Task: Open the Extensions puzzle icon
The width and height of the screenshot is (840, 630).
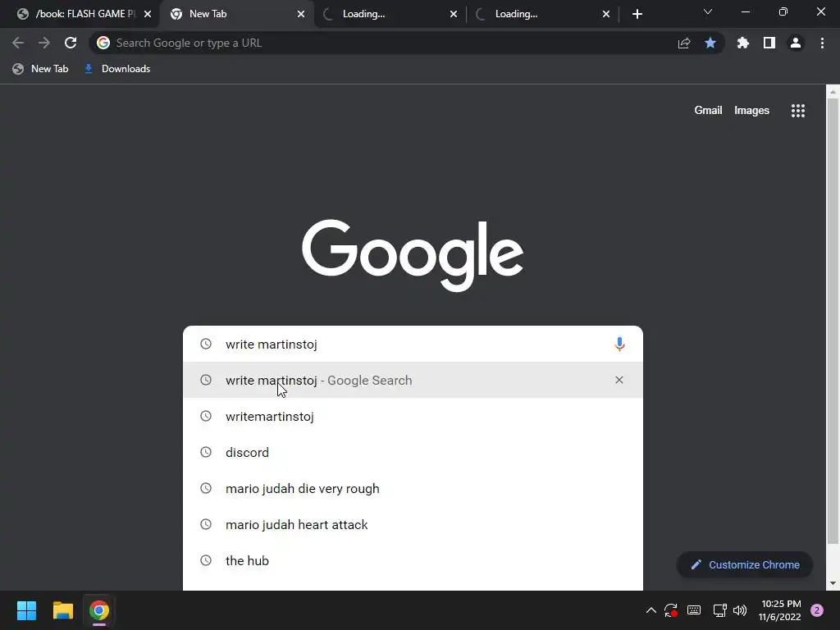Action: point(742,43)
